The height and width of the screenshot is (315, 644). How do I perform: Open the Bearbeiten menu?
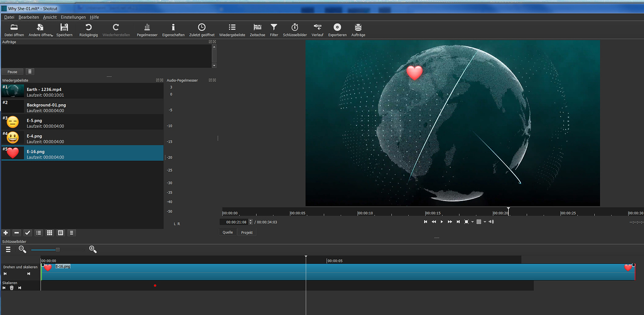[29, 17]
